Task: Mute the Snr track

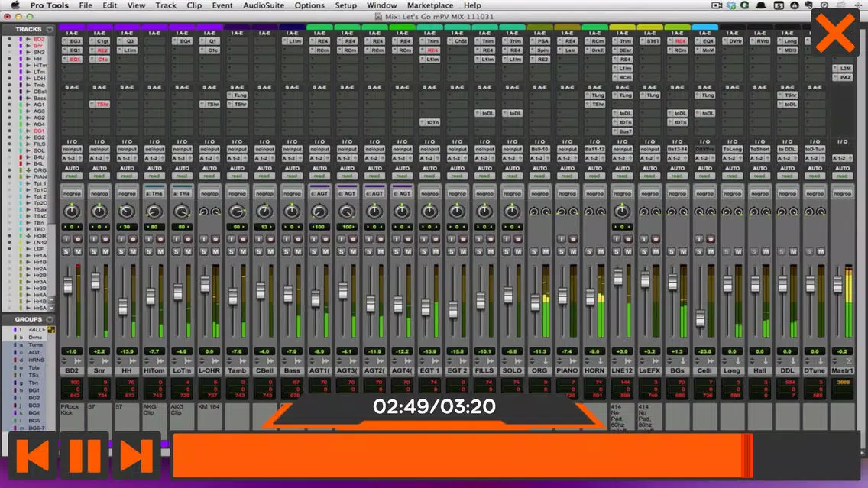Action: pos(106,251)
